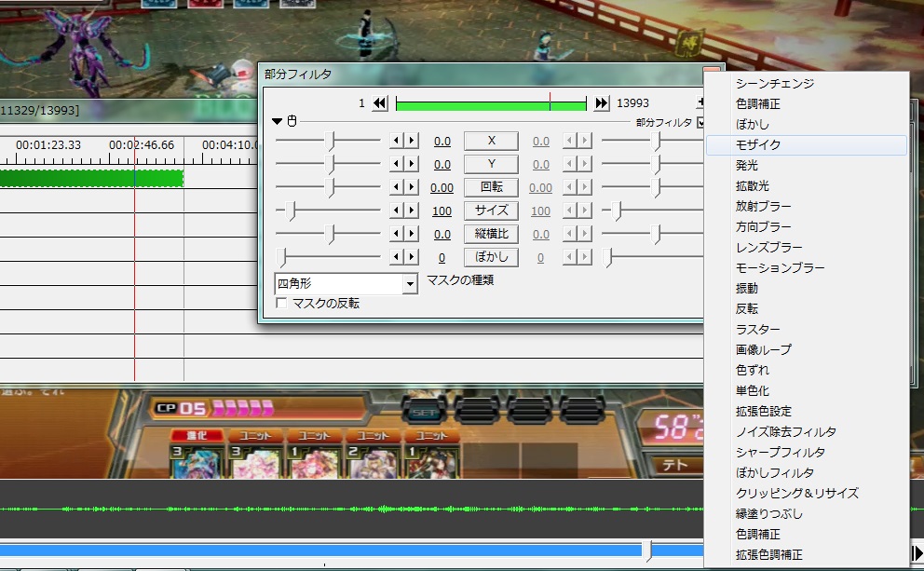Collapse filter settings with the ▼ triangle

pos(276,121)
